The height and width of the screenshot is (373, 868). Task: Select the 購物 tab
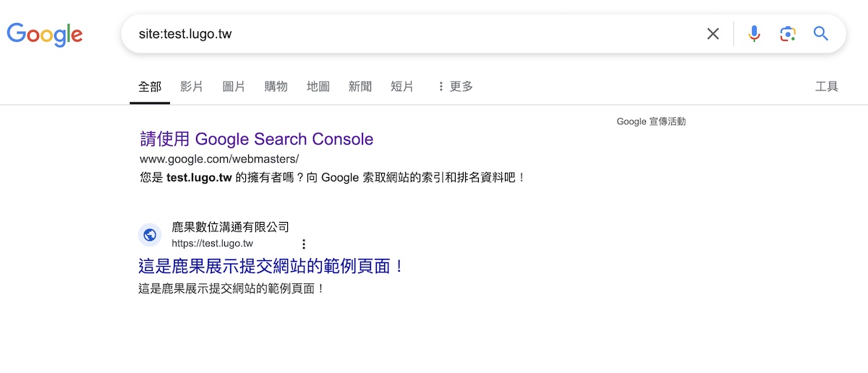click(276, 87)
